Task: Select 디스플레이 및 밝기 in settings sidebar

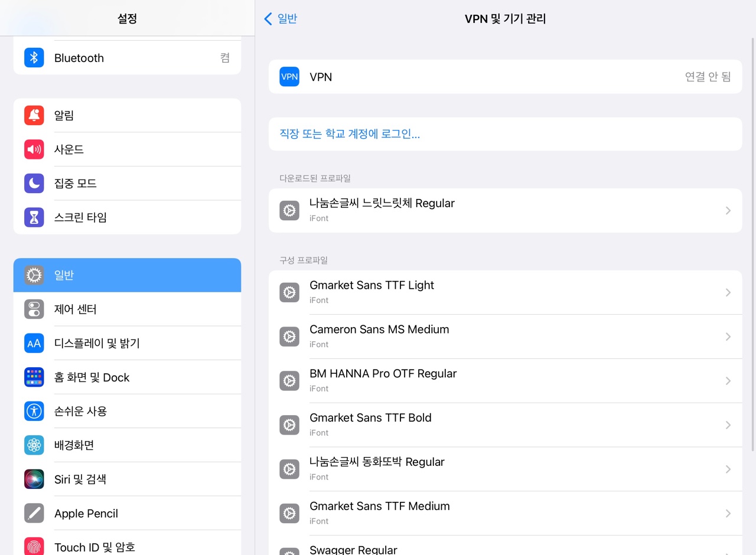Action: (x=127, y=343)
